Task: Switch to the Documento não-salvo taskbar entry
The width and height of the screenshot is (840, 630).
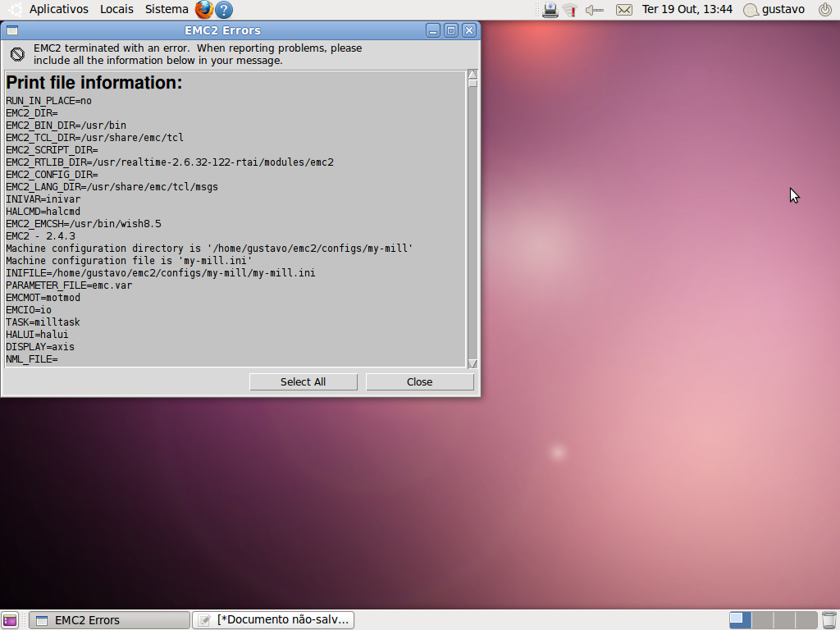Action: tap(273, 620)
